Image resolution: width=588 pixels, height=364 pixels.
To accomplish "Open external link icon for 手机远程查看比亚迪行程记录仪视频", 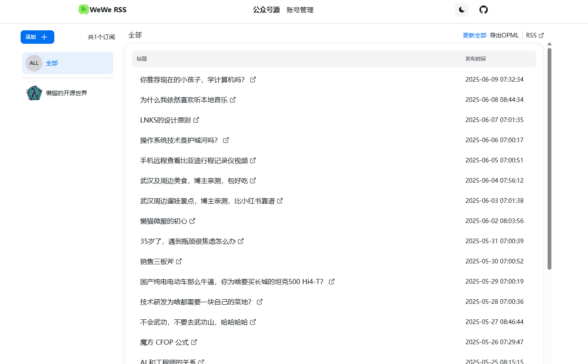I will coord(253,160).
